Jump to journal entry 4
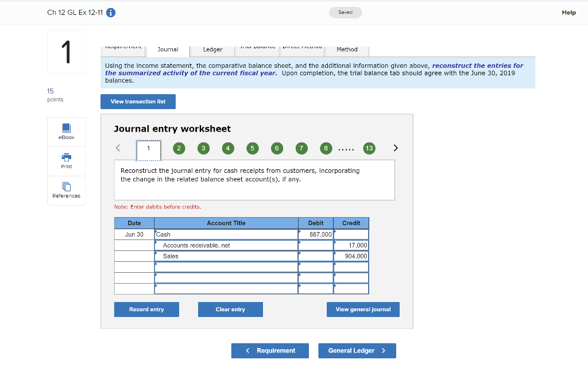This screenshot has width=588, height=375. 228,149
